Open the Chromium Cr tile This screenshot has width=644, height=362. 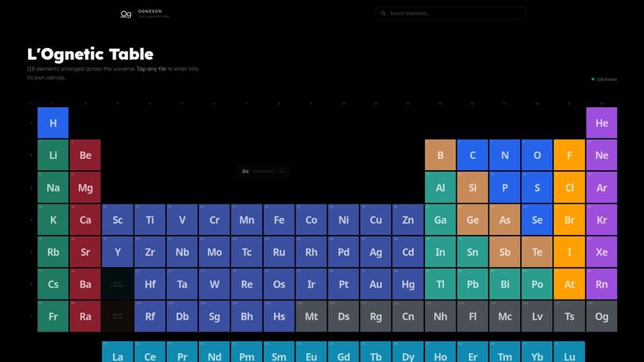[x=214, y=220]
